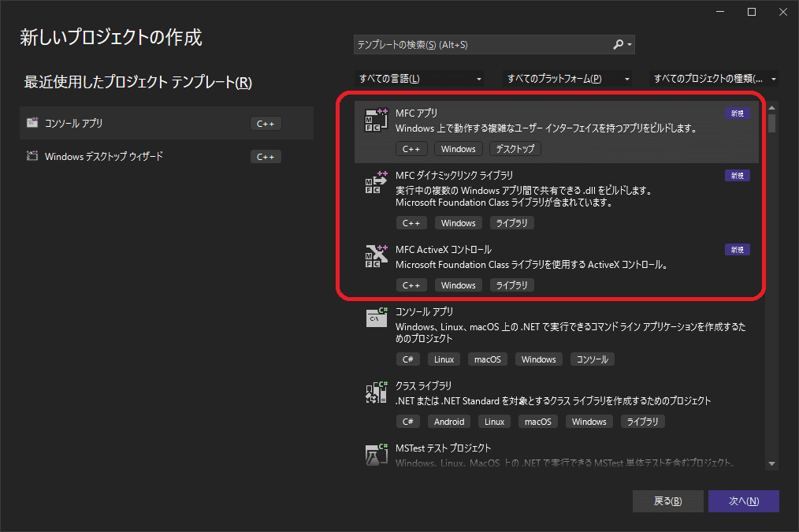Click the MSTest テスト プロジェクト title
The height and width of the screenshot is (532, 799).
444,448
